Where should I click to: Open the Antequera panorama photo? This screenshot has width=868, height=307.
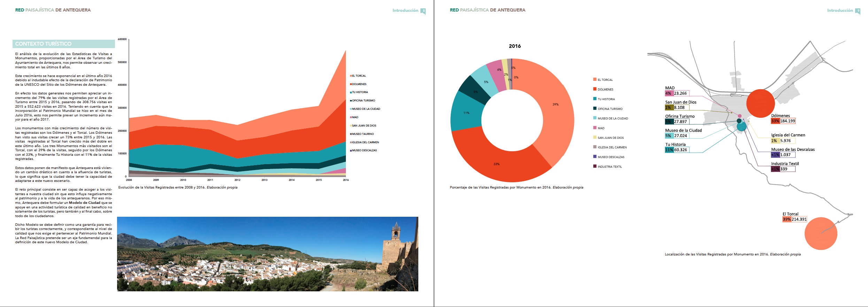point(268,254)
